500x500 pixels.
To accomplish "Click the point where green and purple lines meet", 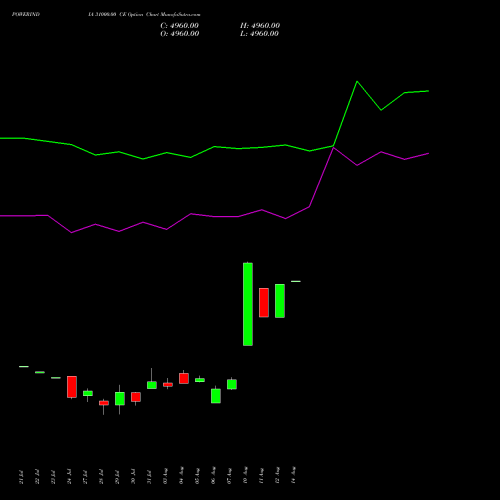I will (x=333, y=147).
